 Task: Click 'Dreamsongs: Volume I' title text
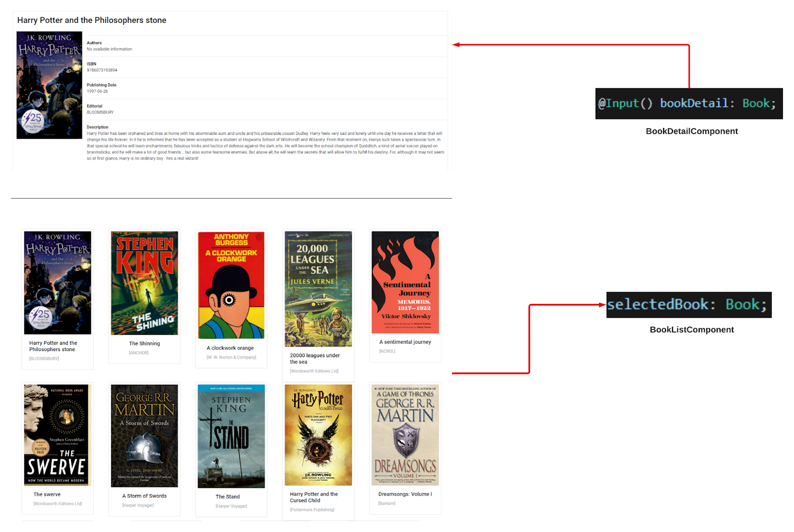(405, 494)
